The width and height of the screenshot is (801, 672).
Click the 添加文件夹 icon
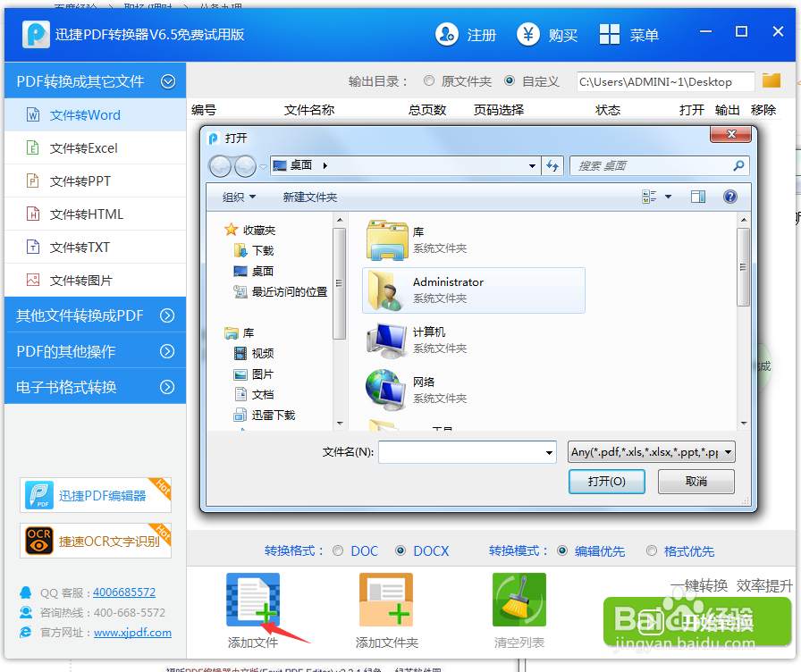pos(385,600)
